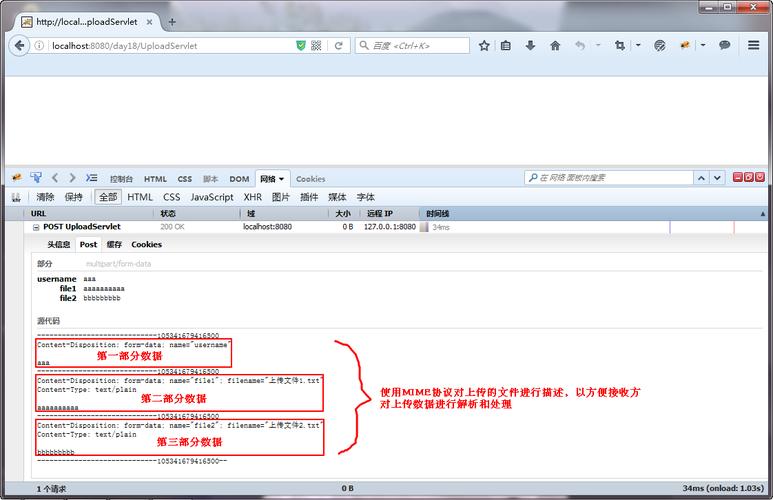Screen dimensions: 773x500
Task: Toggle the command line icon in Firebug
Action: click(92, 178)
